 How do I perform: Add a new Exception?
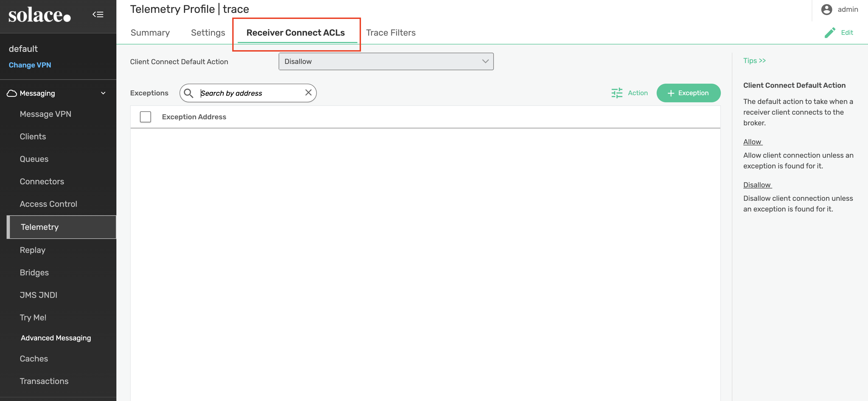(688, 93)
